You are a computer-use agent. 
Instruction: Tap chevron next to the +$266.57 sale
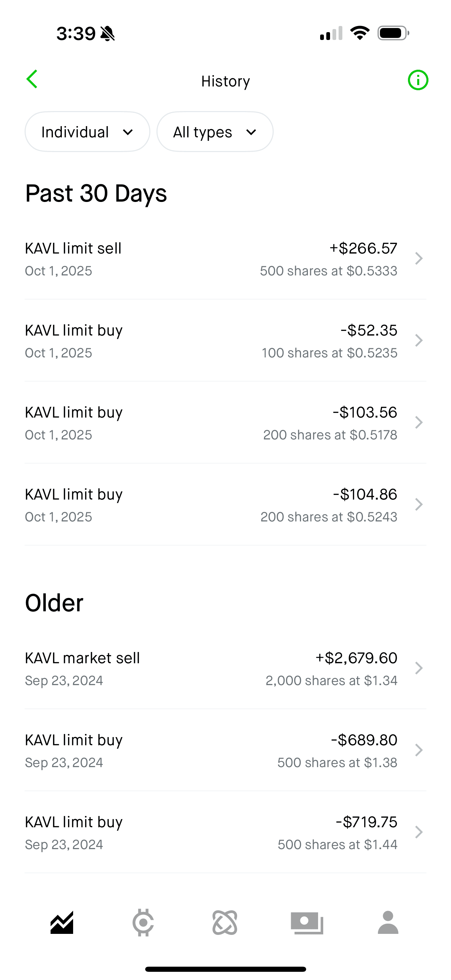(x=419, y=258)
